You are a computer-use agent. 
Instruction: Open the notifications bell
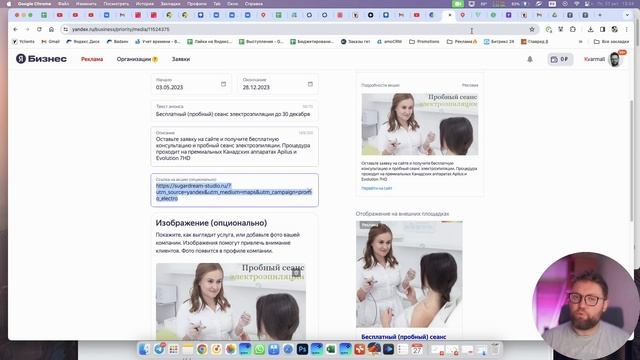point(530,59)
